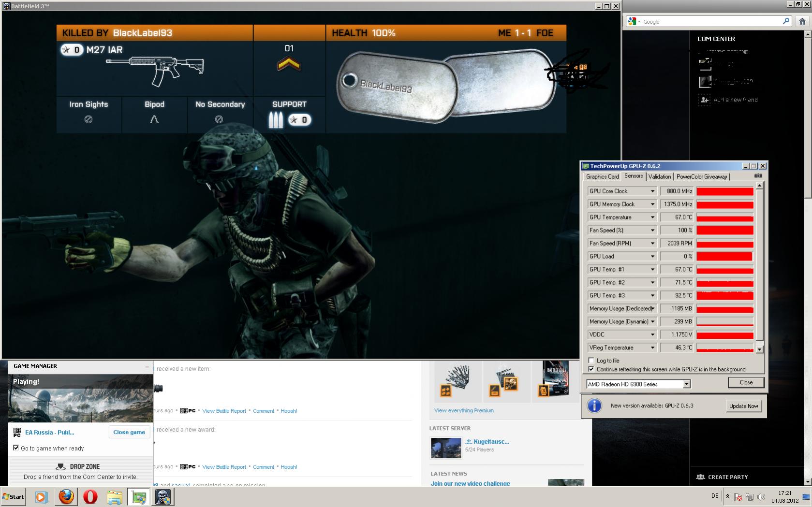The width and height of the screenshot is (812, 507).
Task: Switch to GPU-Z via its taskbar icon
Action: click(x=138, y=497)
